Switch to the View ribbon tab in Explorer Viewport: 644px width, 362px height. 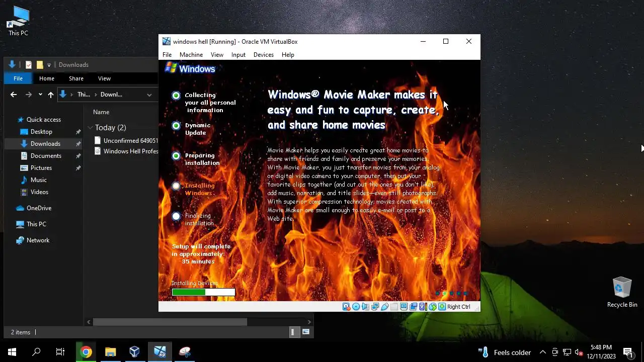(104, 78)
